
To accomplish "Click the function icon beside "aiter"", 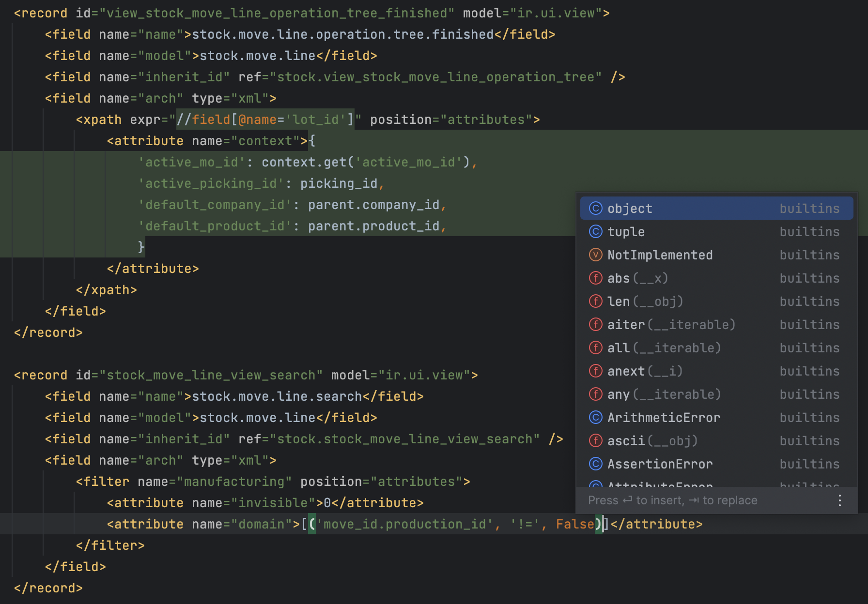I will tap(595, 324).
